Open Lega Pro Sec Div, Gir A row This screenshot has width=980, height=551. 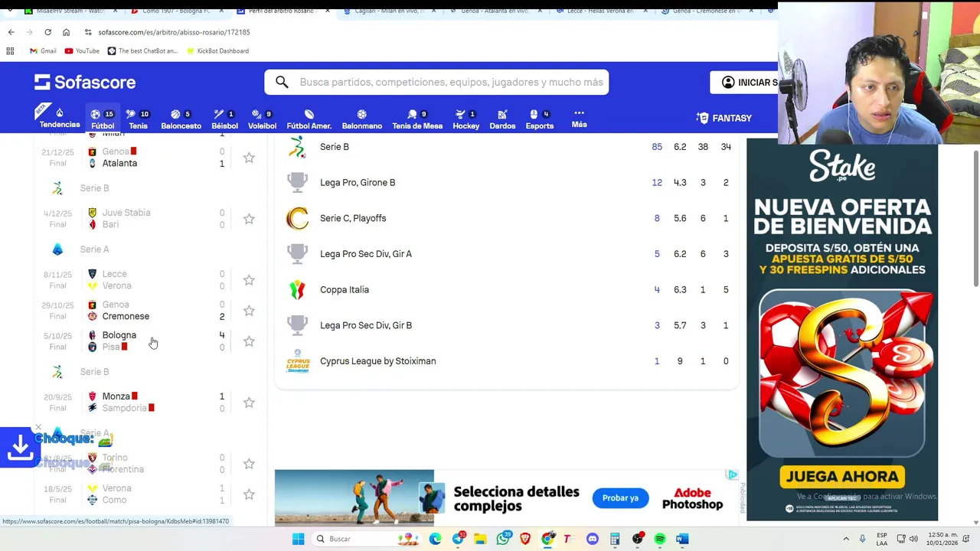507,254
